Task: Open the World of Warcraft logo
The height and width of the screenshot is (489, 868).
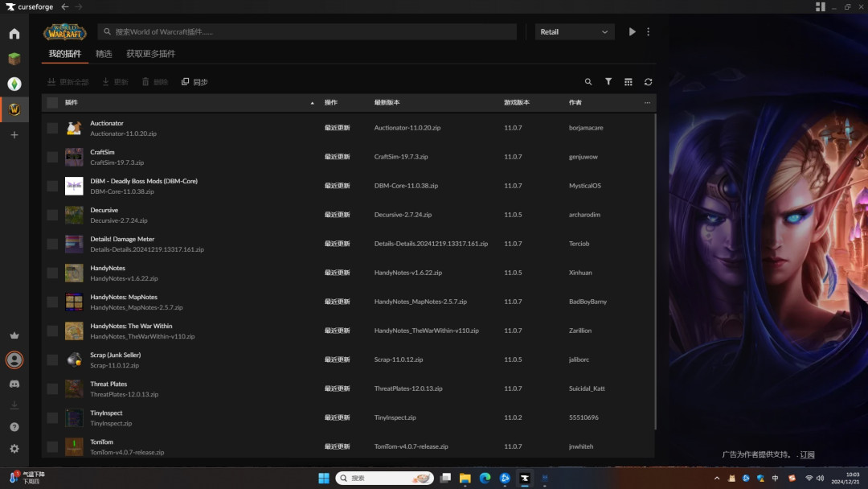Action: [x=65, y=32]
